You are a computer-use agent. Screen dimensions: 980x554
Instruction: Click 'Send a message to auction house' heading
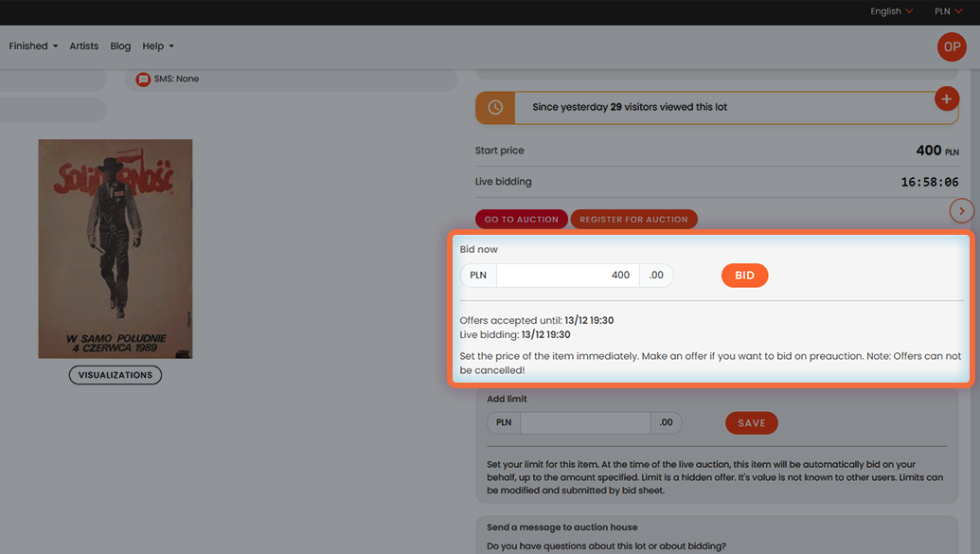tap(561, 527)
